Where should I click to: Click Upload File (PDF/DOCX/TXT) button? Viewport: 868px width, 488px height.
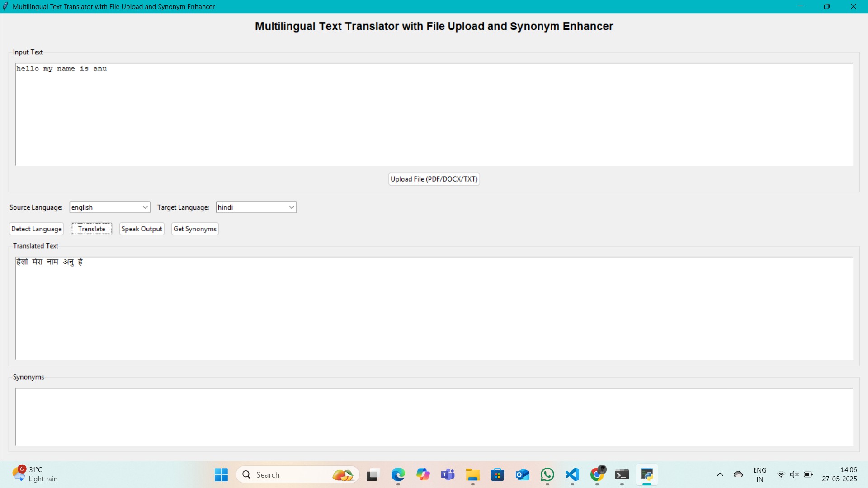(x=434, y=179)
